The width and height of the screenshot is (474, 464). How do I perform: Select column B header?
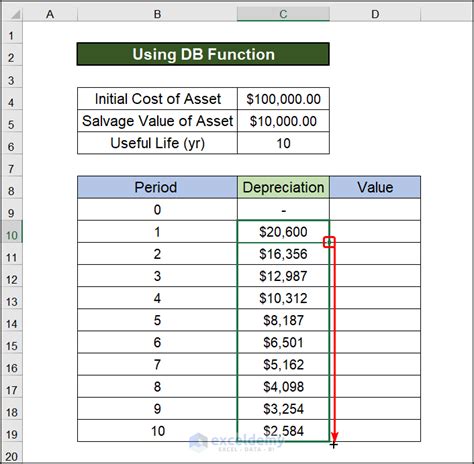tap(157, 14)
